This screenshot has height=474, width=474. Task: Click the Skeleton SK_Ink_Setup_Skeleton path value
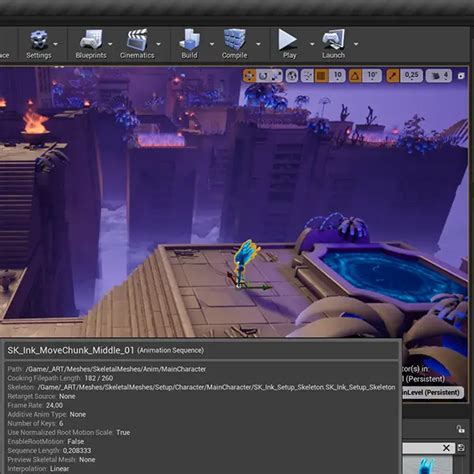tap(217, 387)
